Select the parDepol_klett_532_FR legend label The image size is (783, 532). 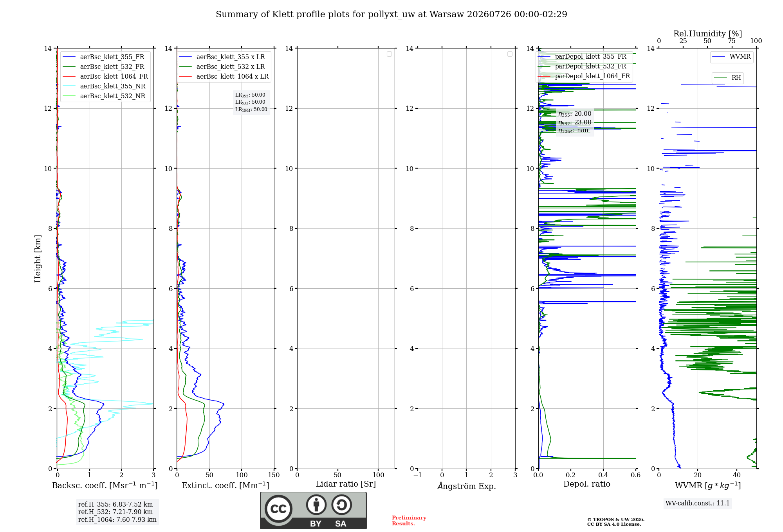pos(590,66)
